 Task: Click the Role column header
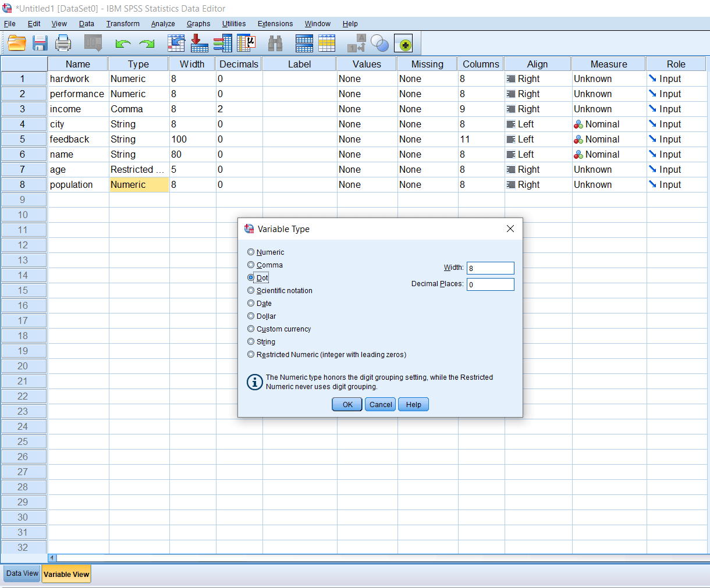tap(676, 64)
